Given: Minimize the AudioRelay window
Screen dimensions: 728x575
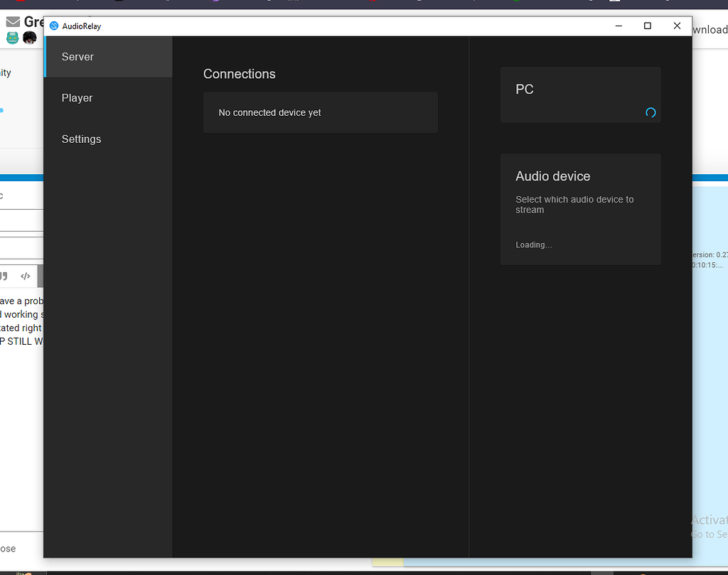Looking at the screenshot, I should click(x=619, y=26).
